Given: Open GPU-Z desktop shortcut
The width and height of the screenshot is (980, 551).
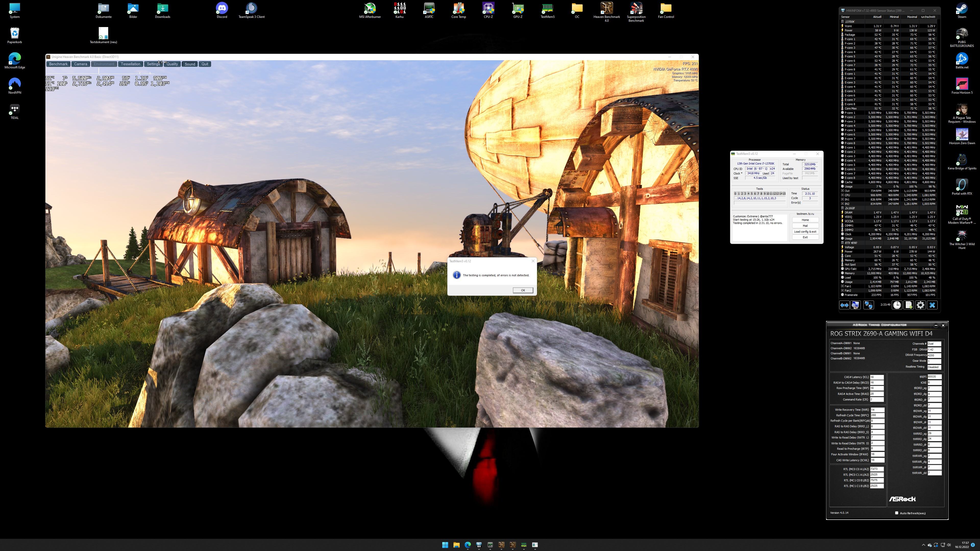Looking at the screenshot, I should (x=518, y=10).
